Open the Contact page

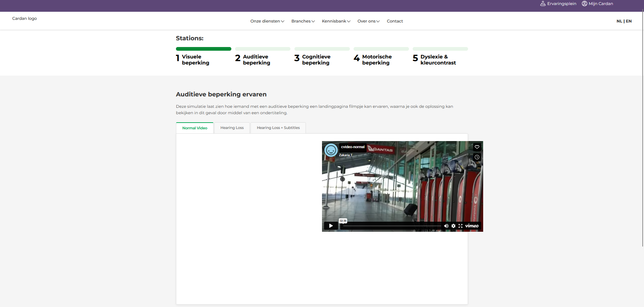tap(395, 21)
